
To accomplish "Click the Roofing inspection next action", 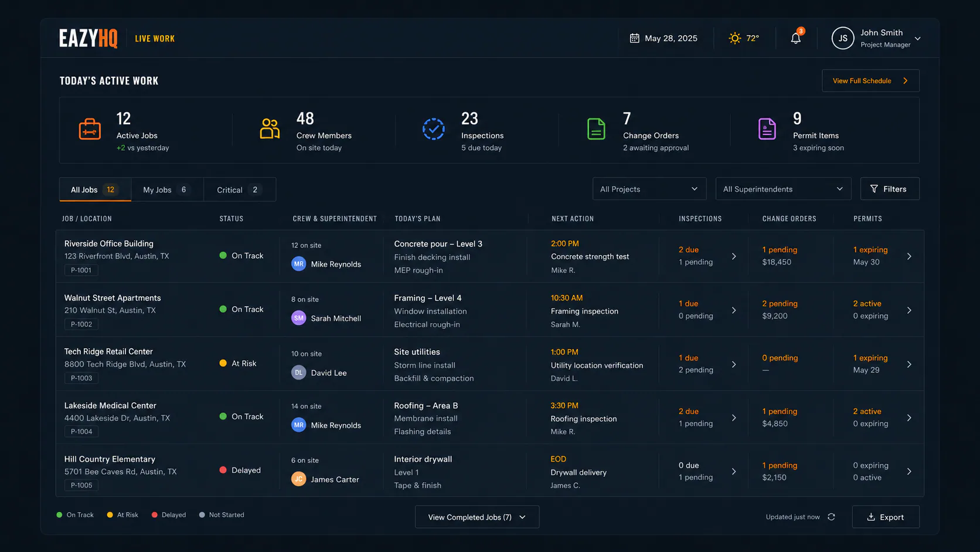I will click(584, 419).
